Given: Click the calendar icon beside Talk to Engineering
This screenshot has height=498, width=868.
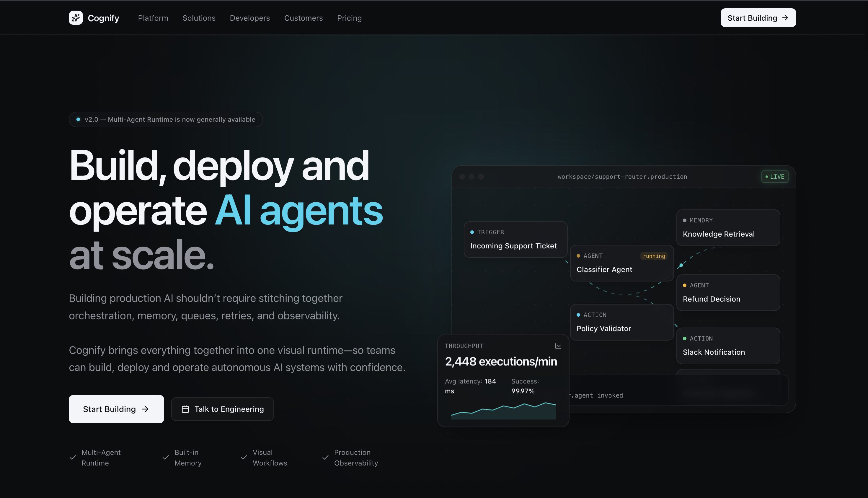Looking at the screenshot, I should tap(185, 409).
